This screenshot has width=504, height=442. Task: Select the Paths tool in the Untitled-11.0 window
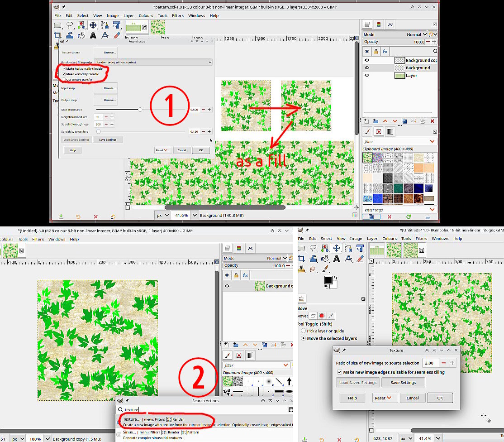348,248
